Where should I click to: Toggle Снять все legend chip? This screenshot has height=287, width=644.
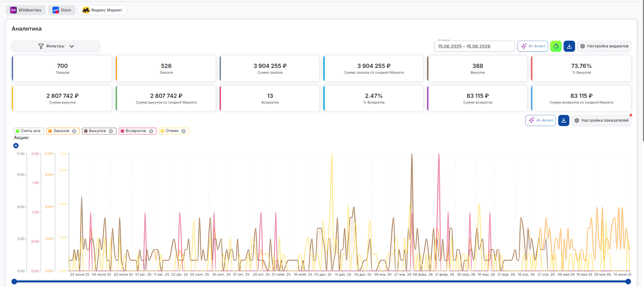tap(29, 131)
